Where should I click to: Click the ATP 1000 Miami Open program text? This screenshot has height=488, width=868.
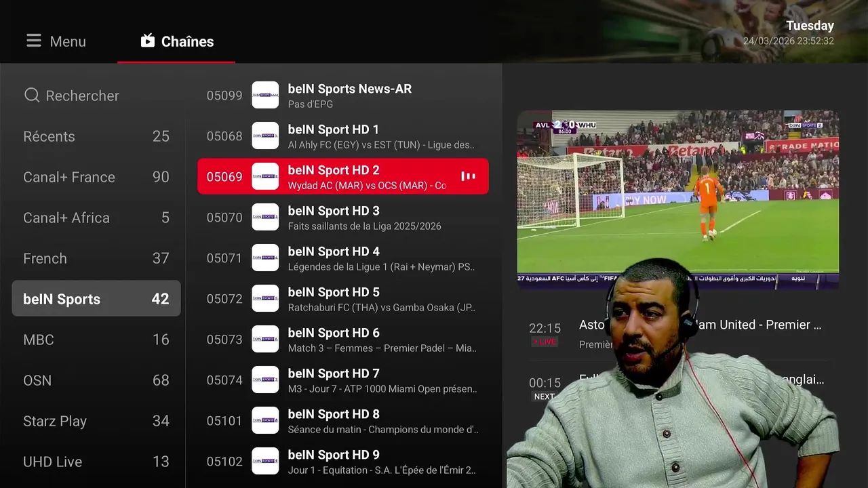click(382, 389)
